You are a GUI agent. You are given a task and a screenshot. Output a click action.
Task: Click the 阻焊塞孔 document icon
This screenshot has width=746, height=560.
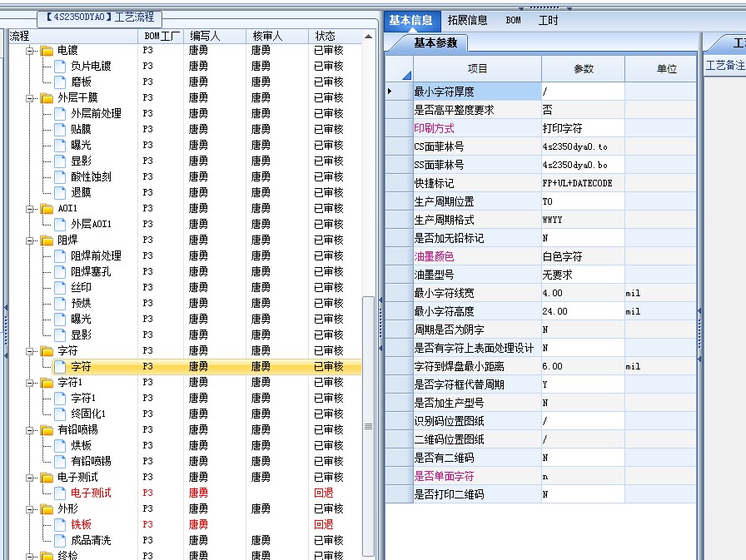(60, 272)
